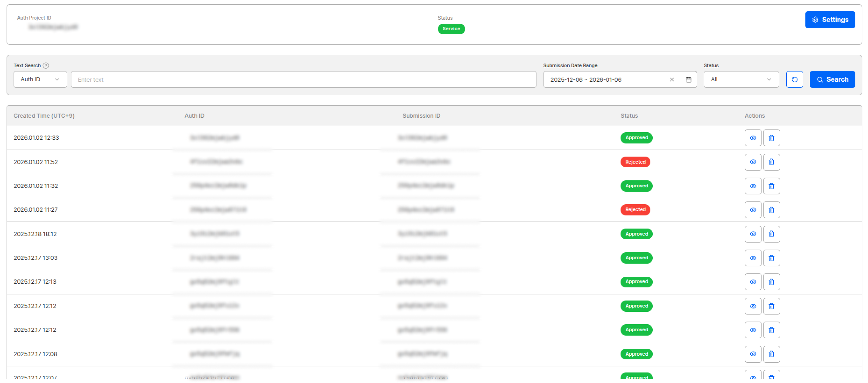The height and width of the screenshot is (383, 868).
Task: Clear the selected date range using the X icon
Action: click(672, 79)
